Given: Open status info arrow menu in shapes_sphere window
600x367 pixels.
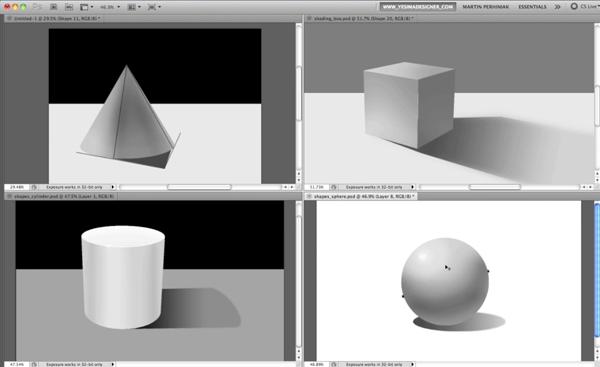Looking at the screenshot, I should (x=412, y=364).
